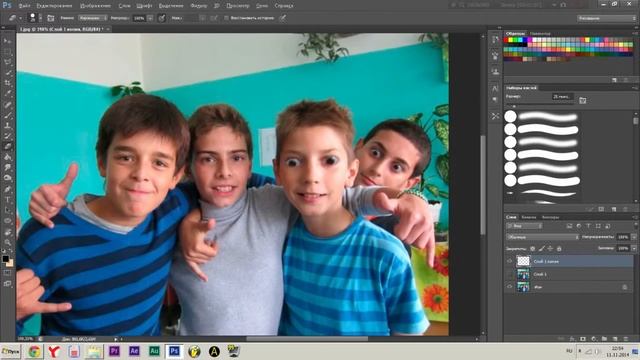
Task: Open the 'Файл' menu
Action: click(x=24, y=6)
